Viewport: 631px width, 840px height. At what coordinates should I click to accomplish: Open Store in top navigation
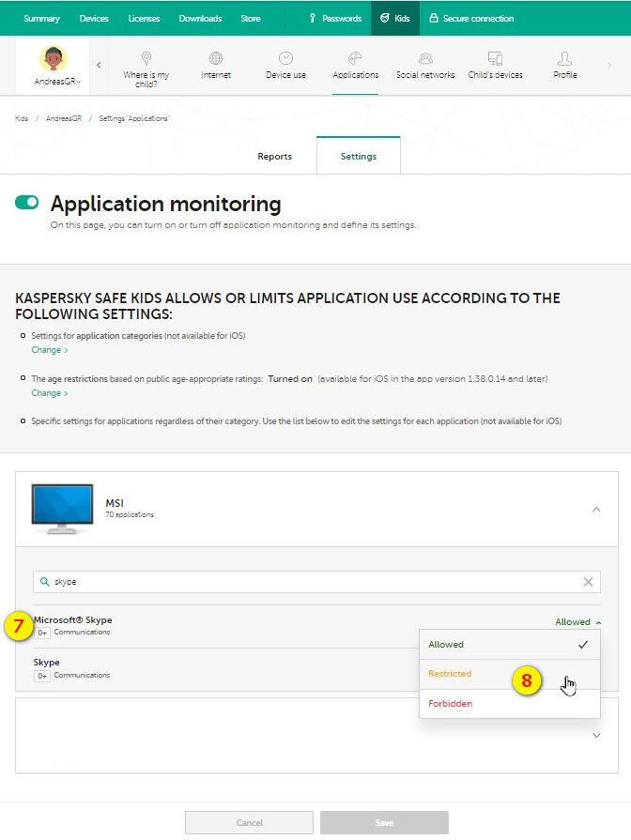click(251, 18)
